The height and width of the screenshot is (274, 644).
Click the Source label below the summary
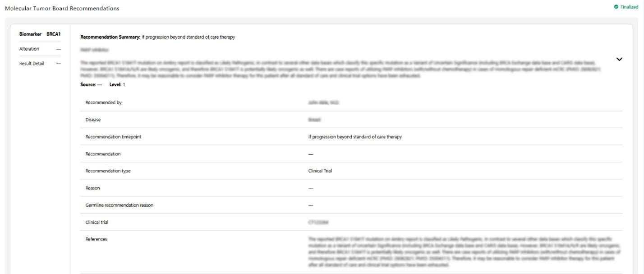tap(91, 84)
